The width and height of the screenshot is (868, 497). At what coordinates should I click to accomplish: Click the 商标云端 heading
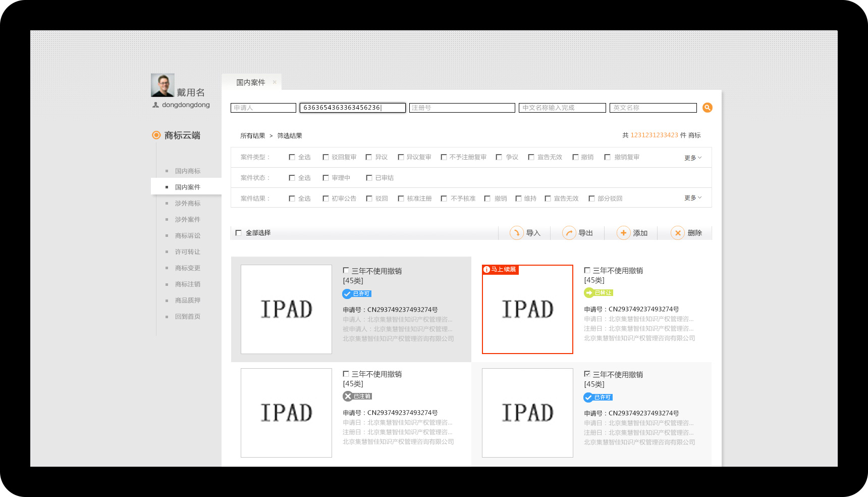point(182,135)
